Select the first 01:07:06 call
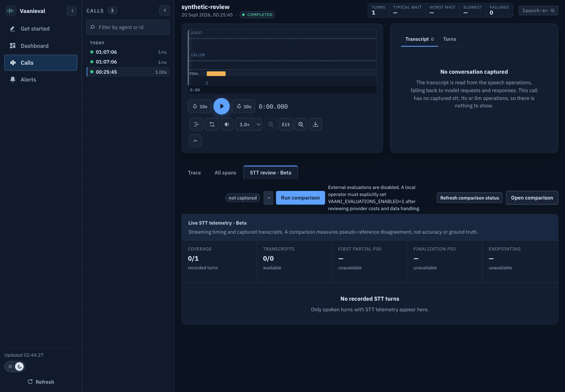 (128, 52)
